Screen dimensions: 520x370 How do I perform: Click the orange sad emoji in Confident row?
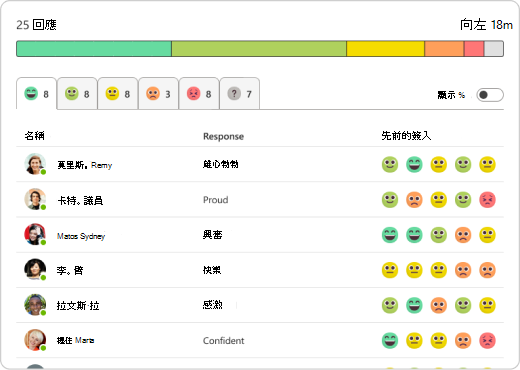point(463,340)
